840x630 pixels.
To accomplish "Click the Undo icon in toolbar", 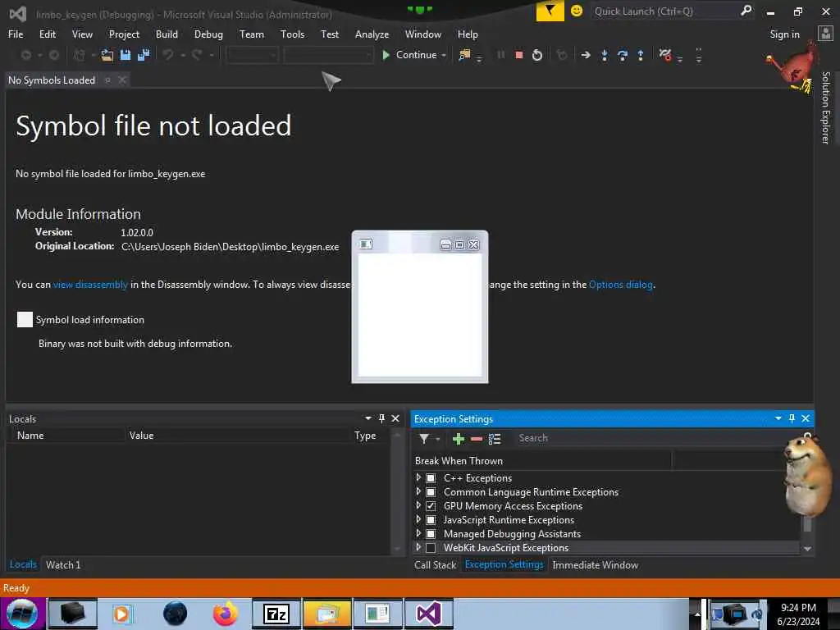I will (168, 55).
